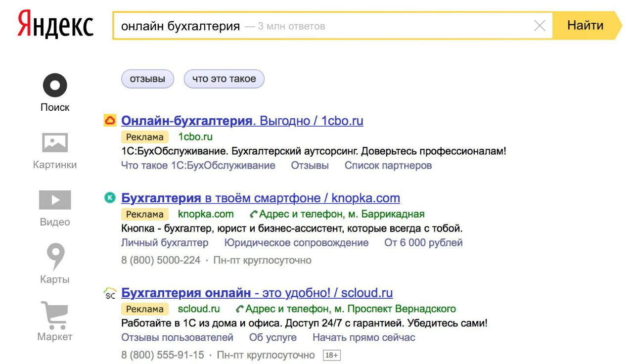Open Отзывы sitelink under 1cbo.ru
Screen dimensions: 633x364
pos(310,166)
